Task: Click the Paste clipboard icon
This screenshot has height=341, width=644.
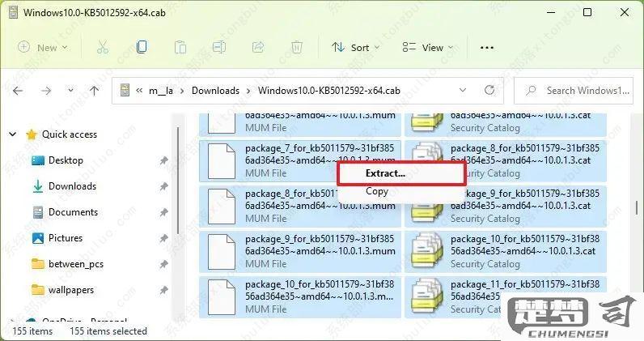Action: coord(180,47)
